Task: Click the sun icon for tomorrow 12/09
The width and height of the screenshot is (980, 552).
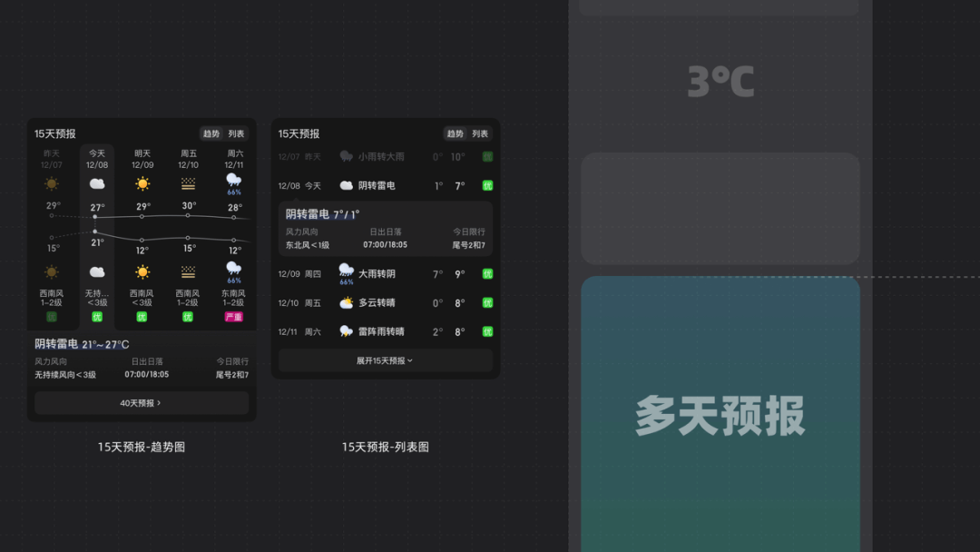Action: coord(142,183)
